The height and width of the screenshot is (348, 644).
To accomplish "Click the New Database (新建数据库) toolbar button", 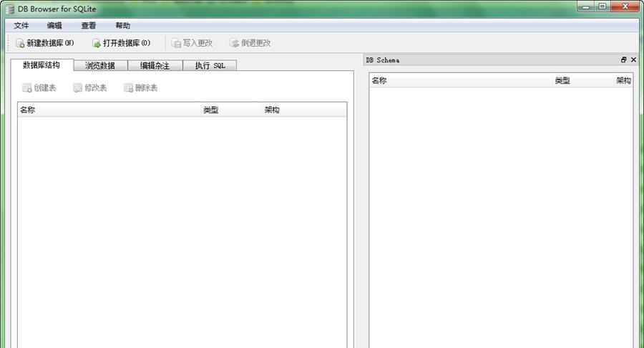I will (45, 43).
